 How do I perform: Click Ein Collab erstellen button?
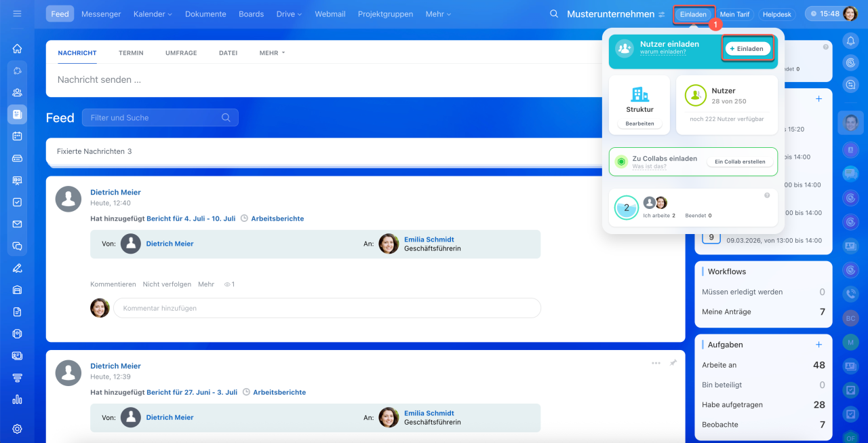(x=740, y=162)
